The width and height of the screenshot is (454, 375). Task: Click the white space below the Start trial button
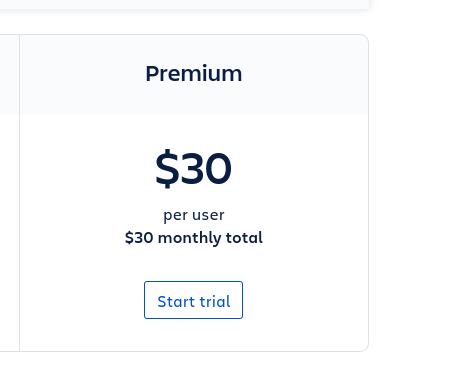pyautogui.click(x=193, y=334)
